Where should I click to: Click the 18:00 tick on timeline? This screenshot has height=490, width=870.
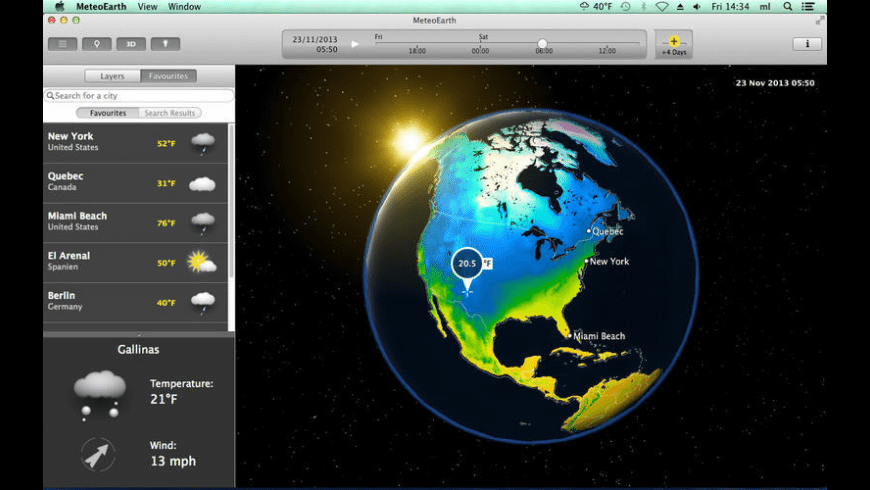pyautogui.click(x=417, y=50)
